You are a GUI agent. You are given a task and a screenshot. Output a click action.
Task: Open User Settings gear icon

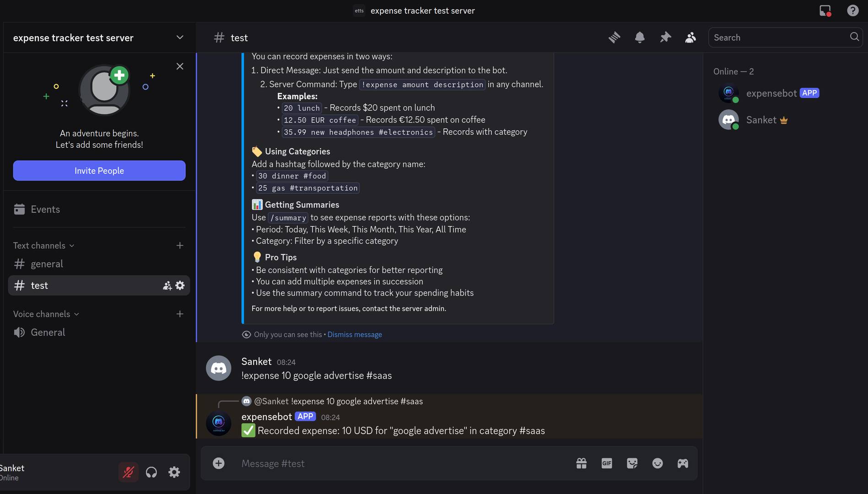point(174,472)
